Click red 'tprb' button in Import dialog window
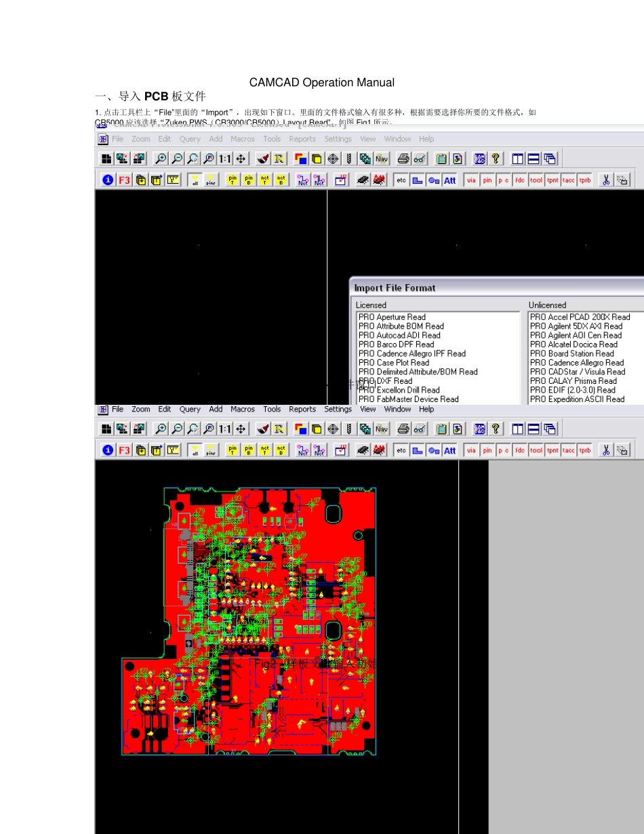 pos(585,180)
